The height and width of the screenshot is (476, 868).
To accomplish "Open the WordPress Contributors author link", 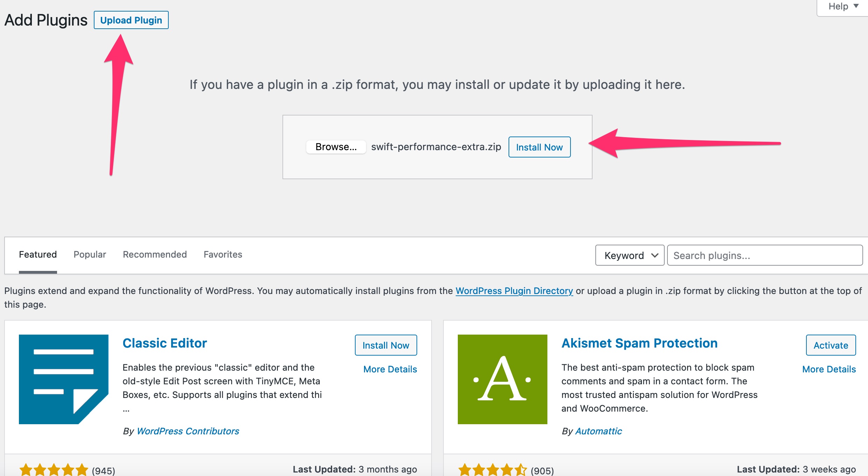I will point(188,431).
